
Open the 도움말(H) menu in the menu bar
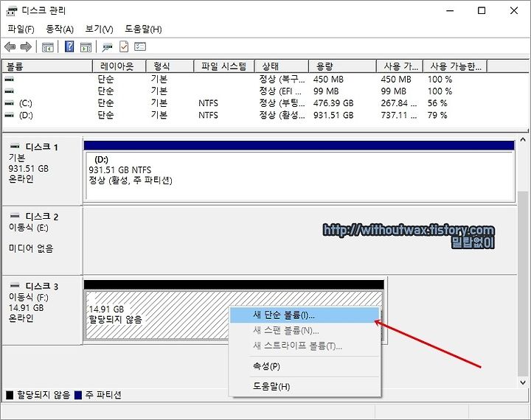pyautogui.click(x=143, y=29)
